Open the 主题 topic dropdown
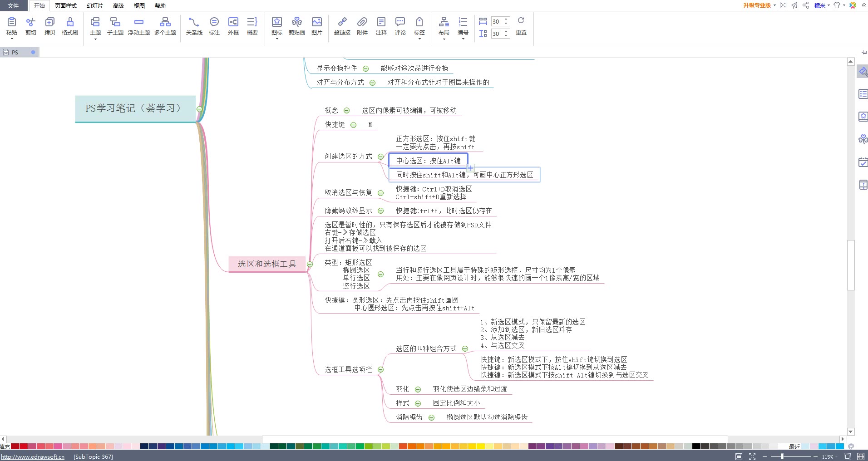The width and height of the screenshot is (868, 461). [95, 39]
